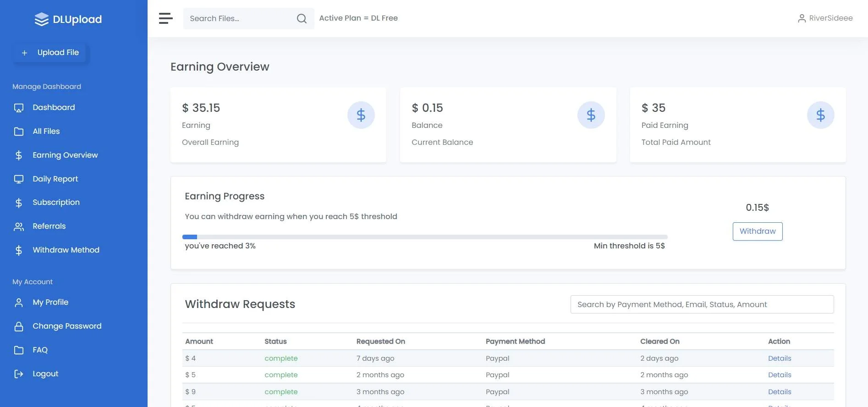Click the Logout arrow icon

pyautogui.click(x=19, y=374)
